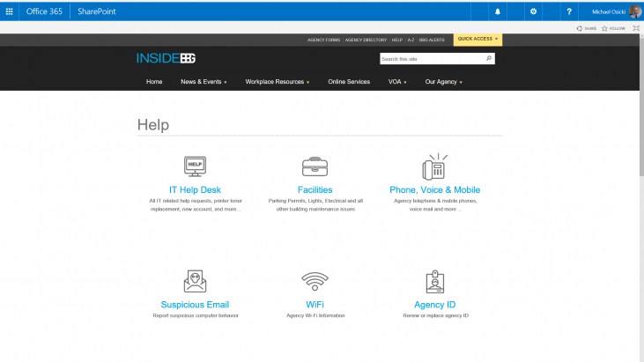Expand the VOA menu
This screenshot has width=644, height=362.
(x=397, y=82)
